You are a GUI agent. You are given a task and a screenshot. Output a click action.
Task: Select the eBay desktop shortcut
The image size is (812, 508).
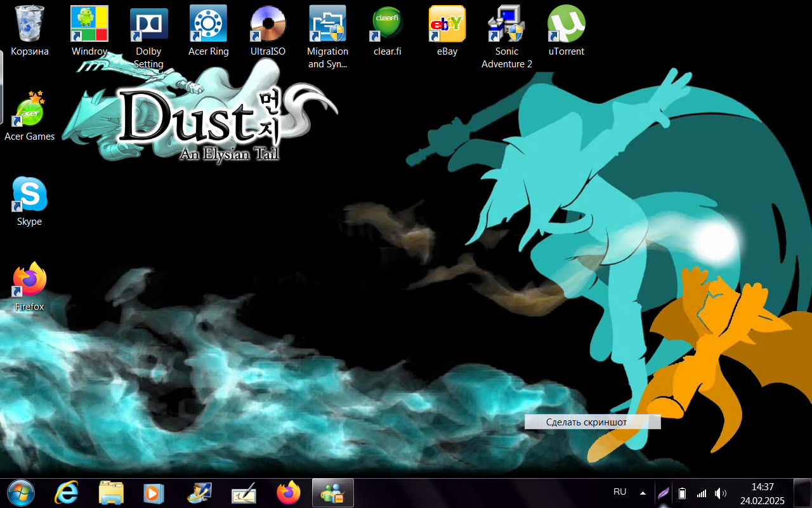[x=447, y=30]
